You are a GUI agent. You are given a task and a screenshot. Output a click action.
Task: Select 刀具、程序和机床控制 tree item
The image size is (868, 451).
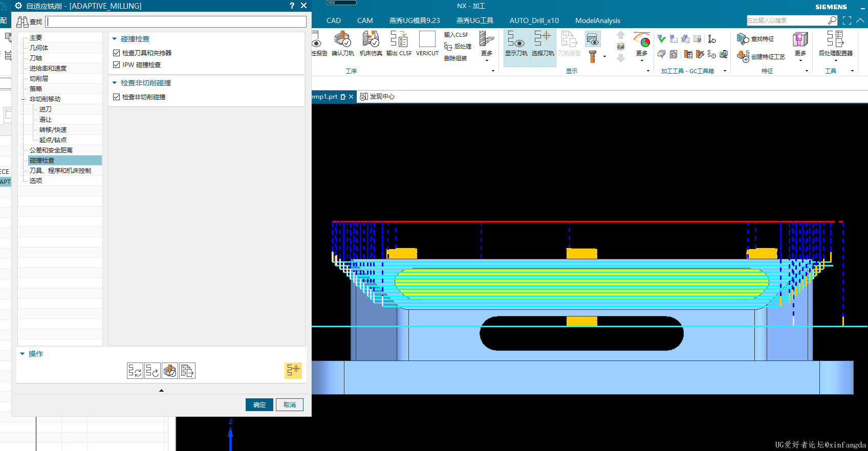coord(60,171)
